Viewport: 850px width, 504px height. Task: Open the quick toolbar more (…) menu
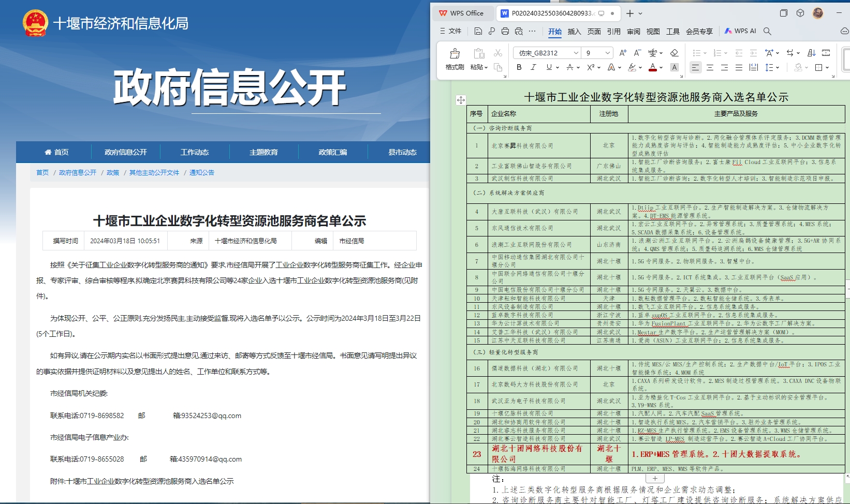532,31
